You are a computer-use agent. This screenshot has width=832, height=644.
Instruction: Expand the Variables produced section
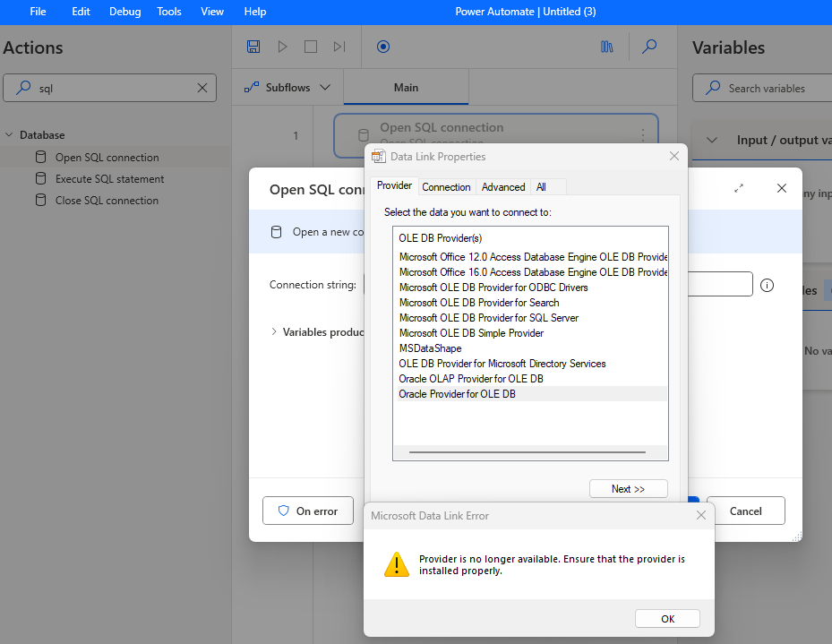pyautogui.click(x=274, y=331)
